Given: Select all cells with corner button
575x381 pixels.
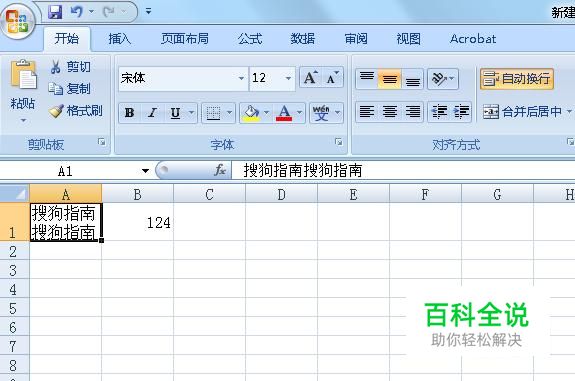Looking at the screenshot, I should pos(15,193).
